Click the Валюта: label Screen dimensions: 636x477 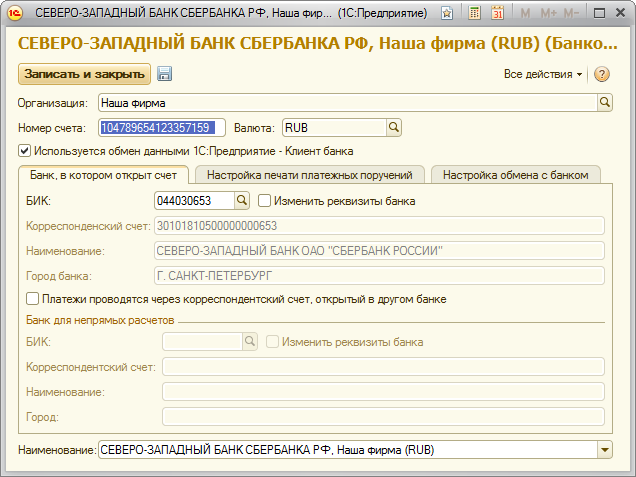click(254, 128)
